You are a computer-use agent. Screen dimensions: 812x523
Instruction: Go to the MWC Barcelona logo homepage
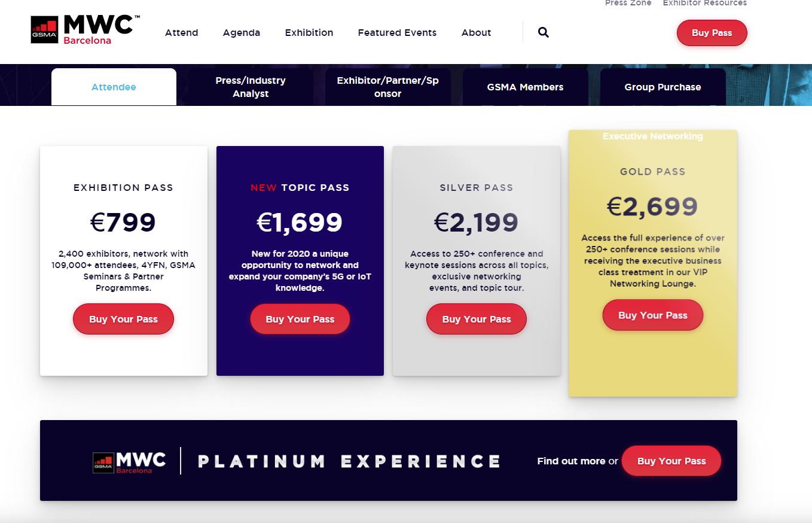[x=86, y=30]
